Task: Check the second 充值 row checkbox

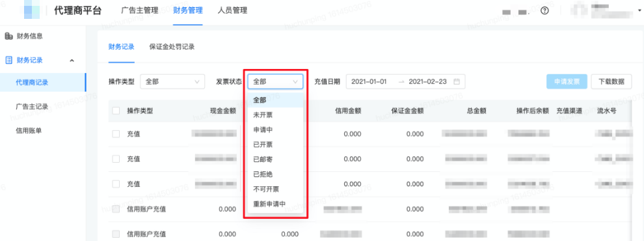Action: click(x=116, y=159)
